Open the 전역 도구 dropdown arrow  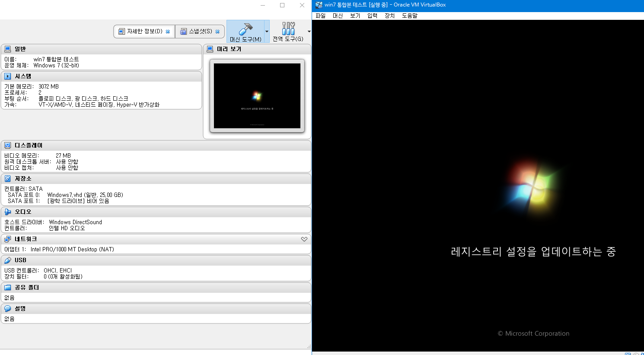pos(309,32)
